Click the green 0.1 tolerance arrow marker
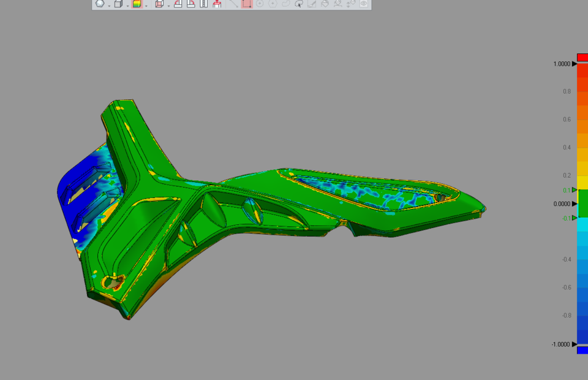 573,189
